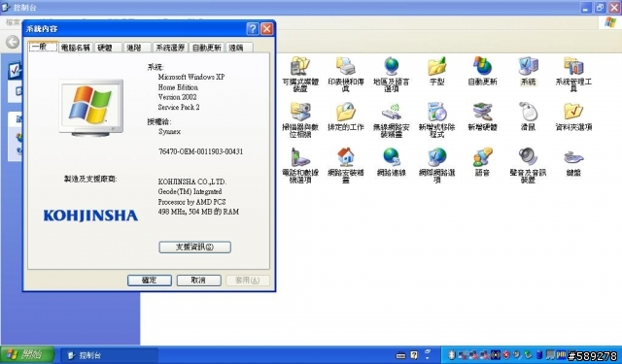Image resolution: width=622 pixels, height=364 pixels.
Task: Close the 系統內容 dialog with X
Action: tap(267, 28)
